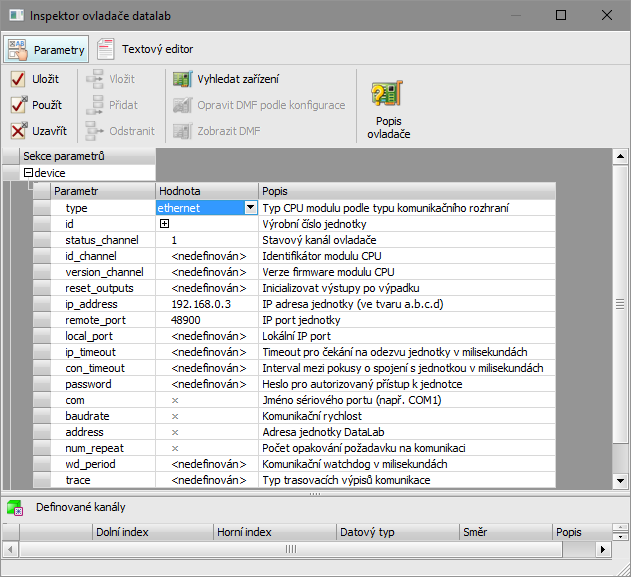Screen dimensions: 631x577
Task: Click the id_channel nedefinován value
Action: tap(208, 256)
